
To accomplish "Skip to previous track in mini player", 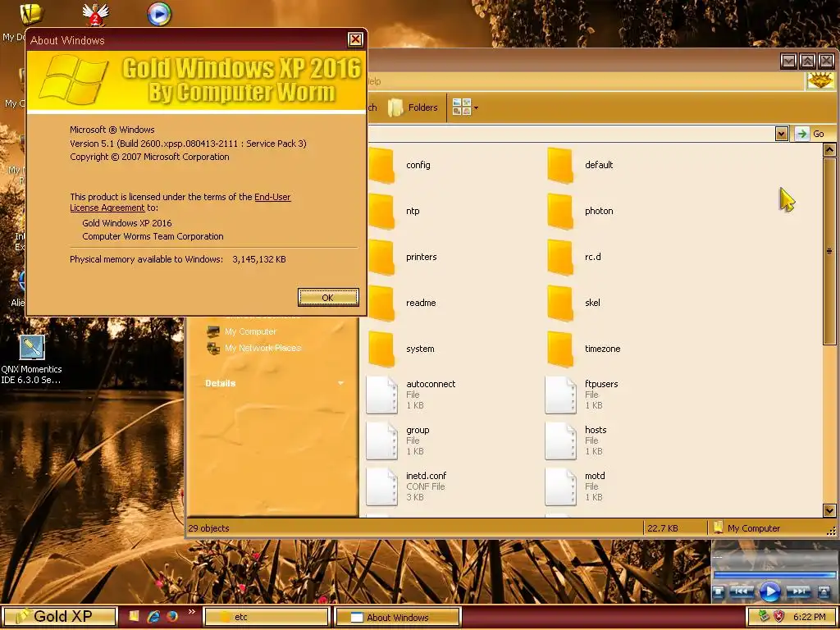I will coord(742,591).
